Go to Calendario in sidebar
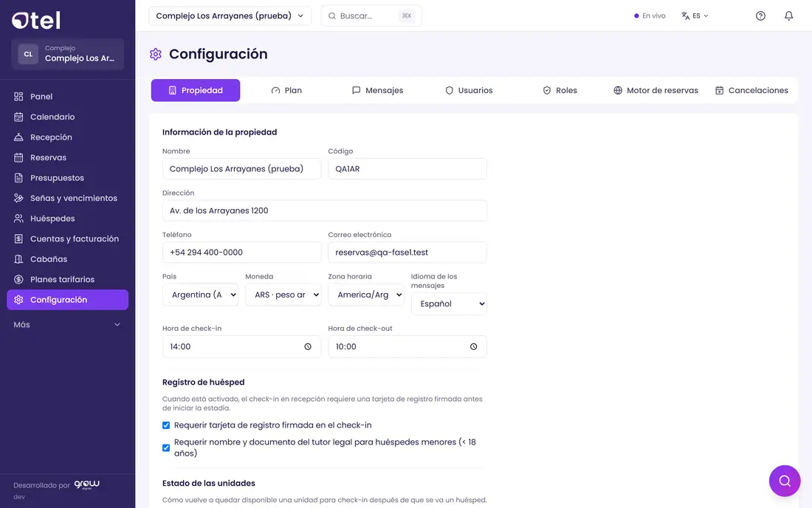This screenshot has width=812, height=508. point(67,117)
